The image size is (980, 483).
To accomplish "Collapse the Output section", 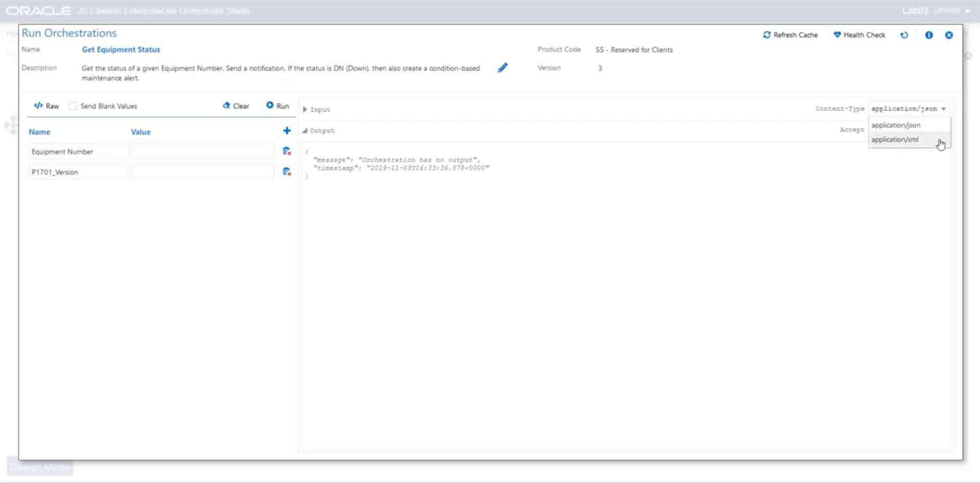I will click(306, 131).
